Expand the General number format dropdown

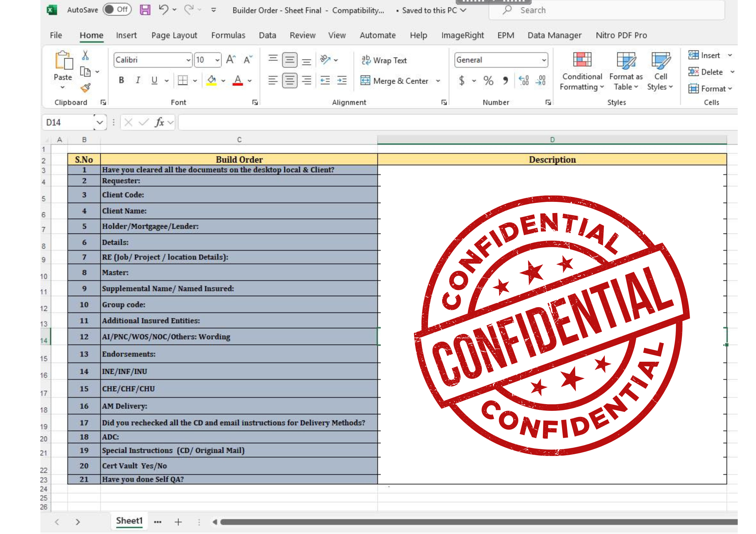click(544, 60)
